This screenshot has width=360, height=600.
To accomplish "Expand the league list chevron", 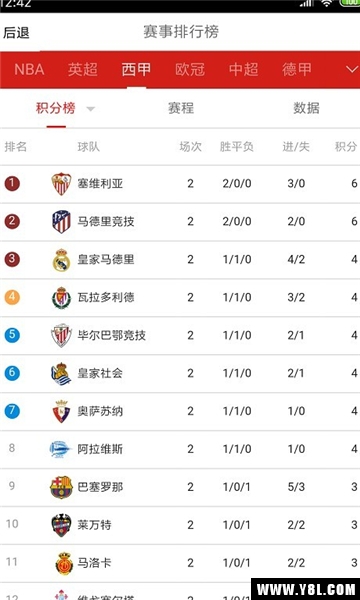I will (x=351, y=70).
